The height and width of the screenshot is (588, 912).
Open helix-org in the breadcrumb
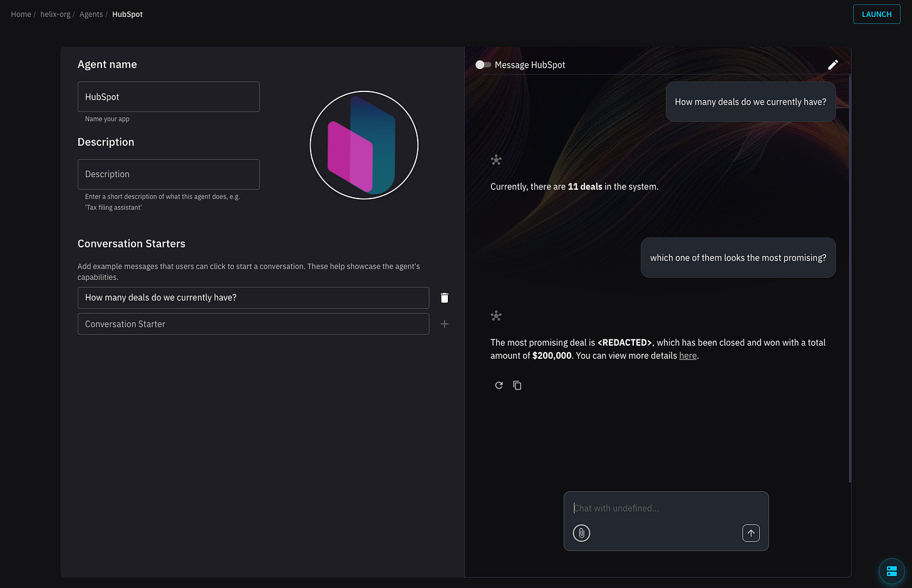55,14
